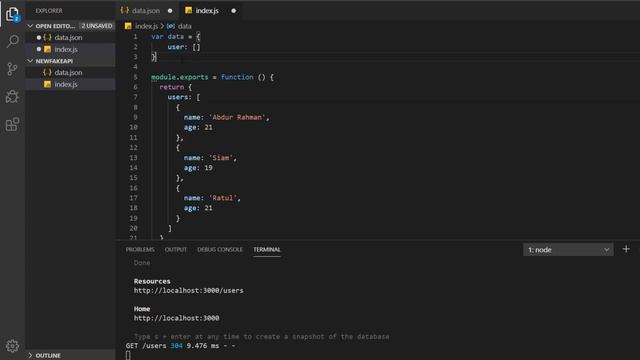Switch to the data.json editor tab

(x=146, y=11)
